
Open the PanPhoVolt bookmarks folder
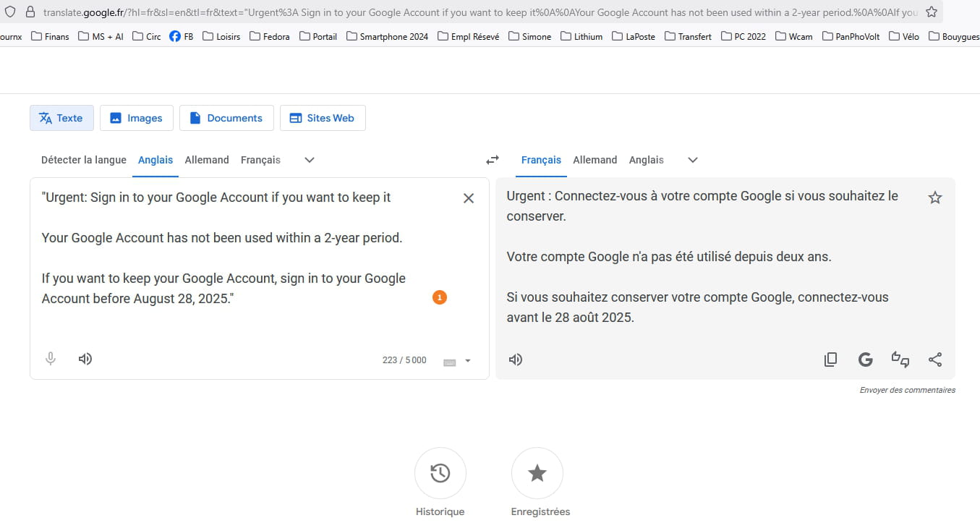851,36
